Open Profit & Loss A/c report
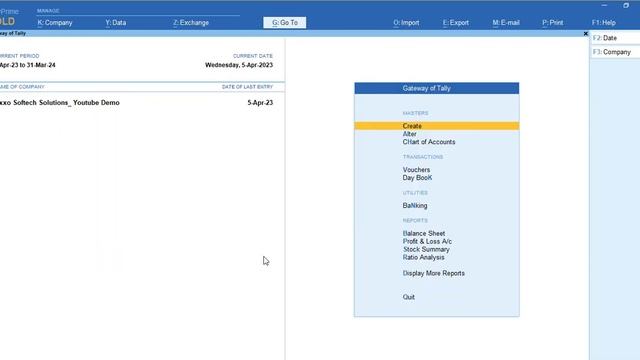The height and width of the screenshot is (360, 640). click(427, 242)
